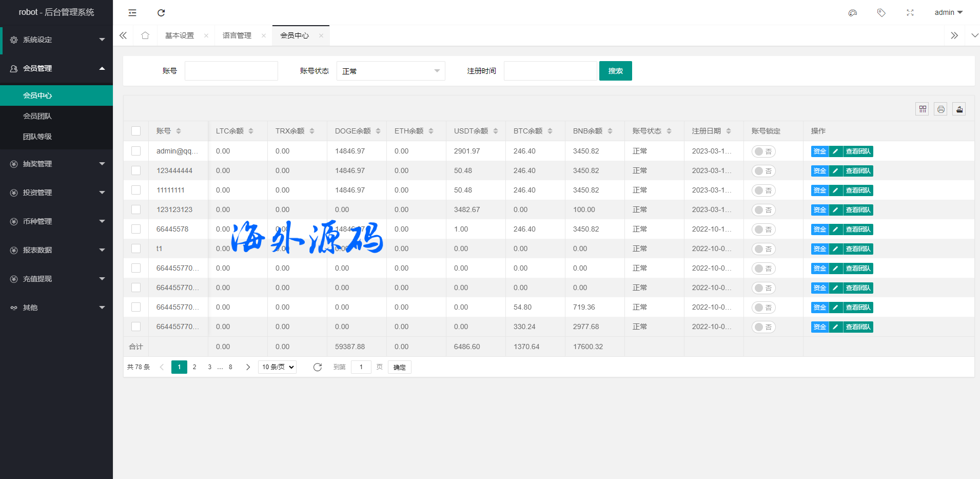The image size is (980, 479).
Task: Expand the 抽奖管理 sidebar menu
Action: click(56, 164)
